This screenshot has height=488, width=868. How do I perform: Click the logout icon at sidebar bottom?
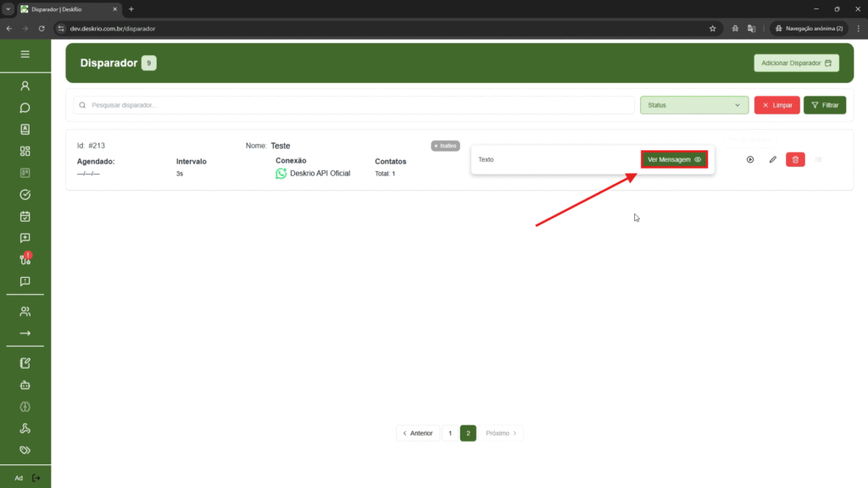tap(36, 478)
